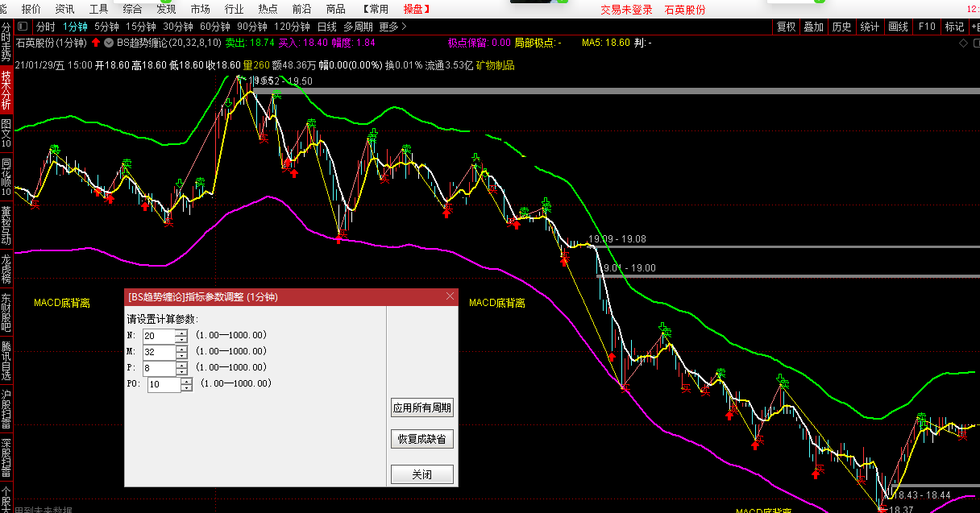The image size is (980, 513).
Task: Switch to the 15分钟 period tab
Action: (141, 27)
